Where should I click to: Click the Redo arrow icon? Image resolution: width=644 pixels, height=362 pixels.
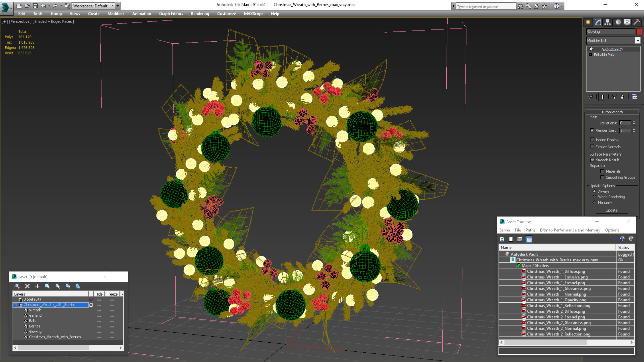pyautogui.click(x=55, y=6)
